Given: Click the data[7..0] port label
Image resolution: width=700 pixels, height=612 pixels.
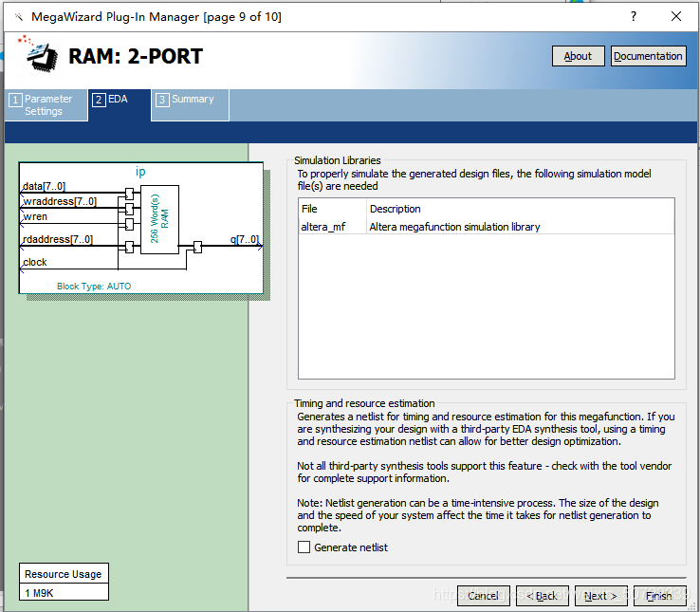Looking at the screenshot, I should click(x=44, y=186).
